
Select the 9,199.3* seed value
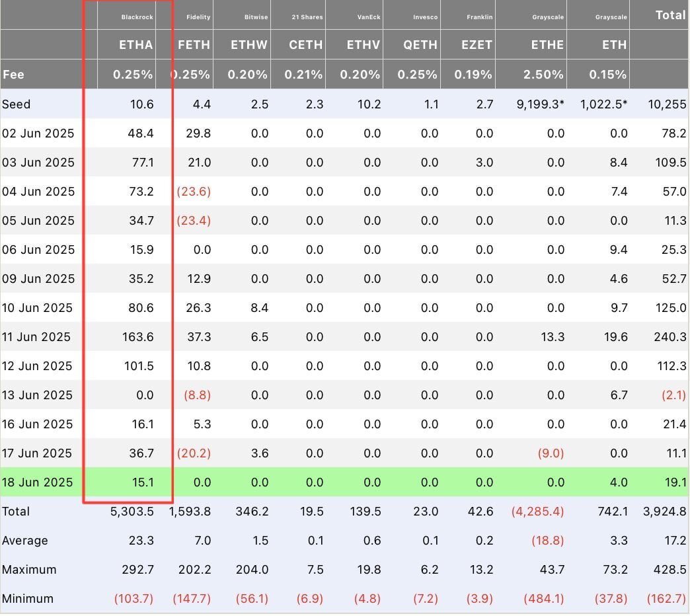[x=541, y=104]
